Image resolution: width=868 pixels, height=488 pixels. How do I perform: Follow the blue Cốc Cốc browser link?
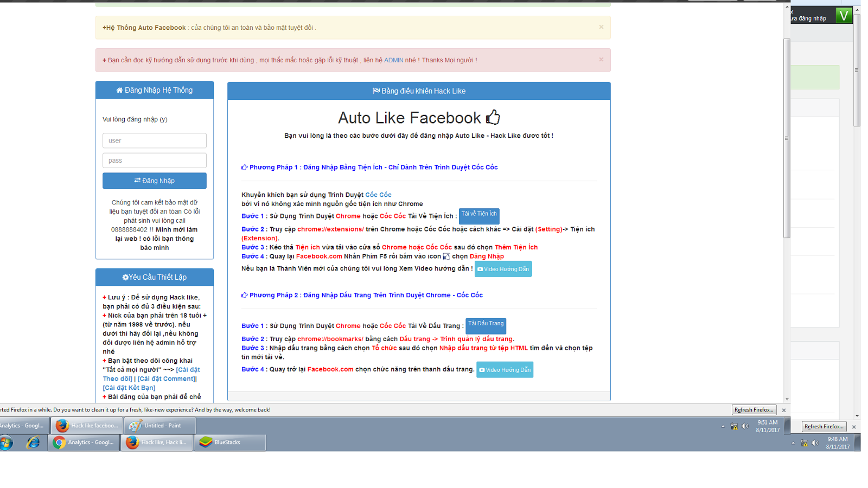(378, 195)
